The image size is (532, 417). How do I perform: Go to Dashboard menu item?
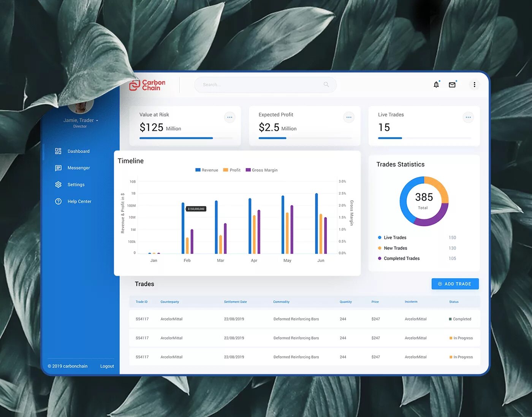pos(79,151)
